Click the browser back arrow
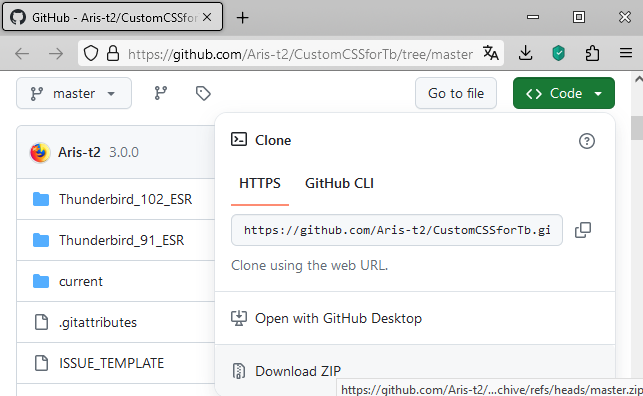 [x=22, y=54]
